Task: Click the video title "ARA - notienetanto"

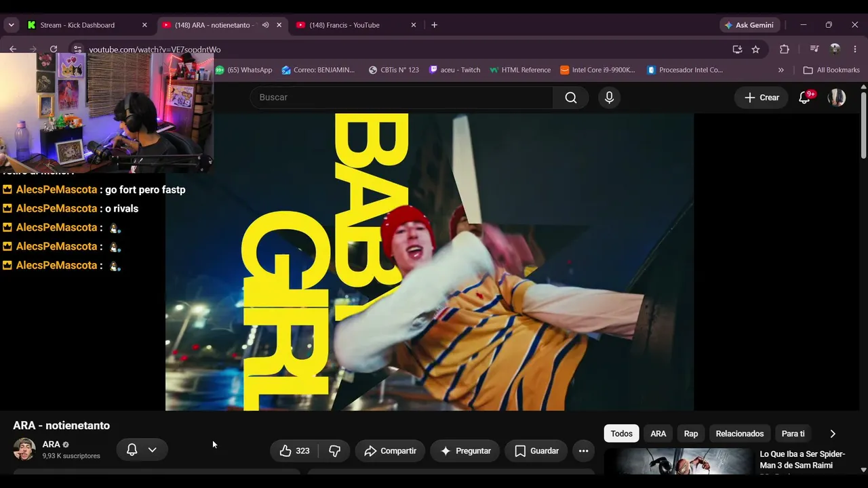Action: (61, 426)
